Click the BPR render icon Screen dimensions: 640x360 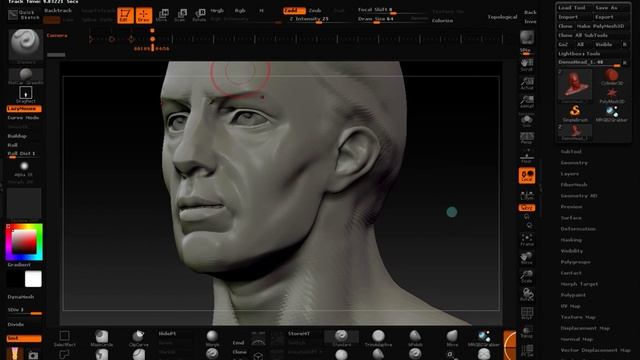click(x=527, y=37)
